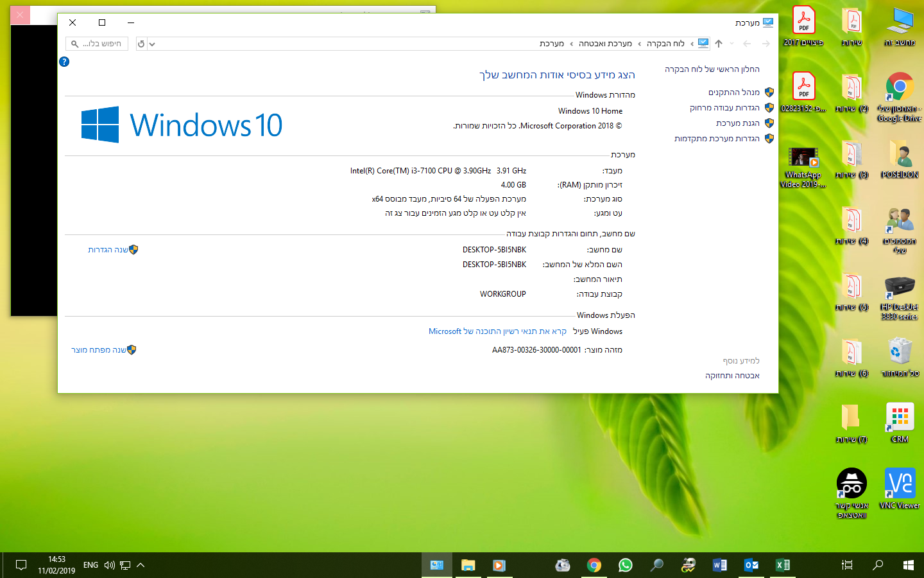Click the 4.00 GB installed RAM value
Image resolution: width=924 pixels, height=578 pixels.
(513, 185)
